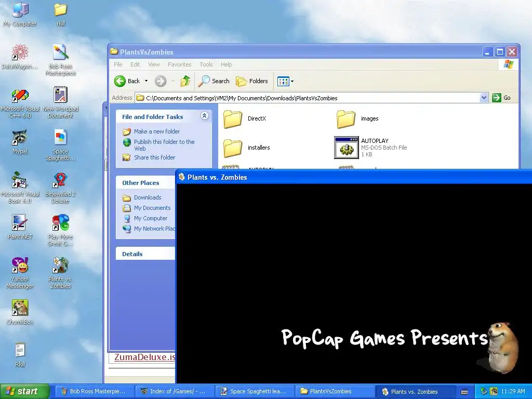Viewport: 532px width, 399px height.
Task: Click the network connection tray icon
Action: (484, 391)
